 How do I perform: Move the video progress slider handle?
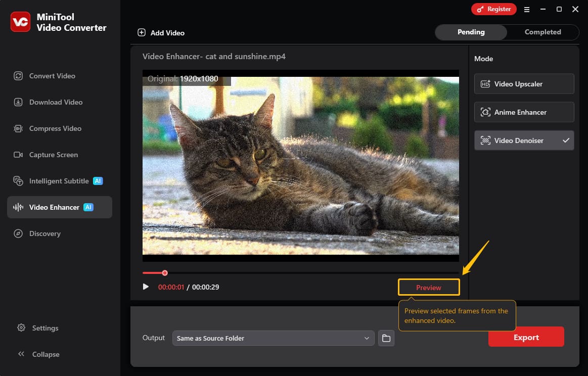pyautogui.click(x=164, y=272)
